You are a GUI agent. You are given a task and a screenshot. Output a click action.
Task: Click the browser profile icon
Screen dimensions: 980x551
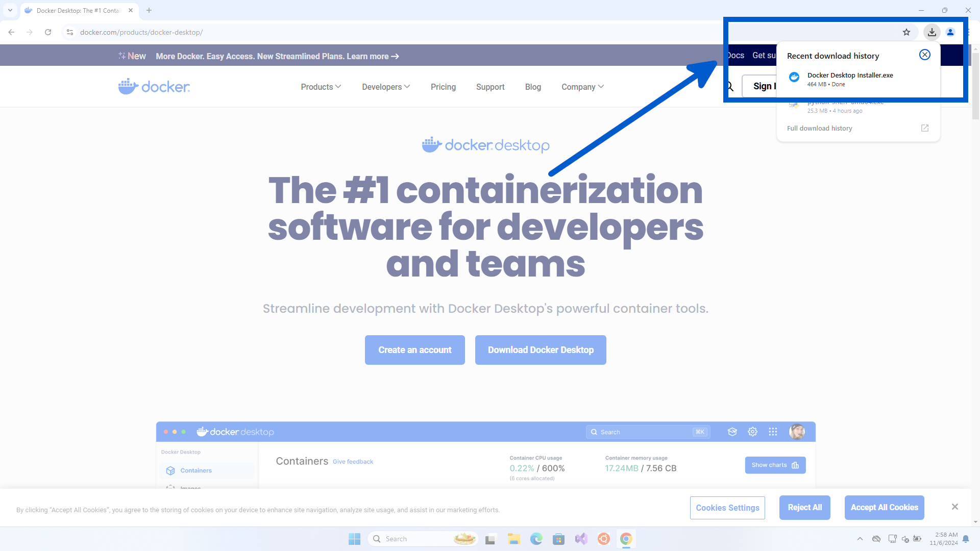950,32
